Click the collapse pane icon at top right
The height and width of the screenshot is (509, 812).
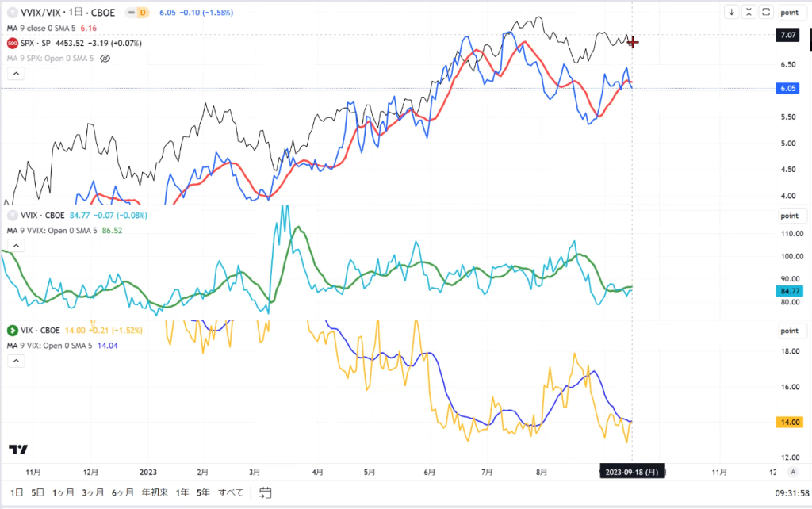[x=749, y=12]
